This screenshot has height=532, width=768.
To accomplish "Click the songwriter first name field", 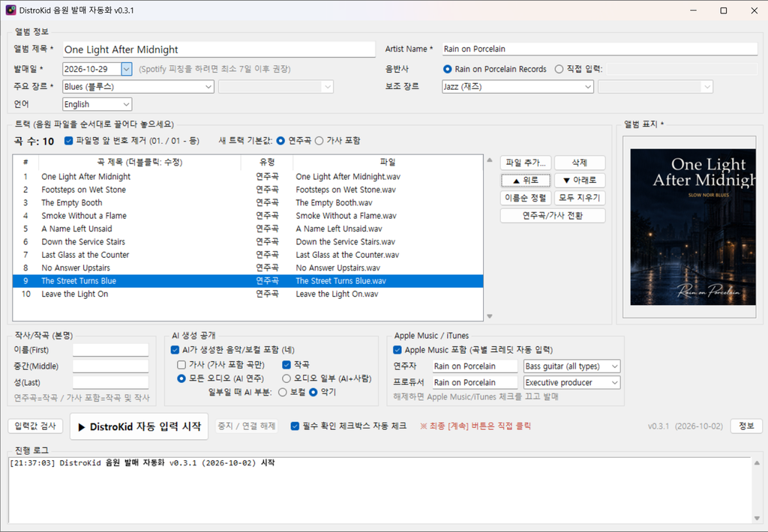I will 111,350.
